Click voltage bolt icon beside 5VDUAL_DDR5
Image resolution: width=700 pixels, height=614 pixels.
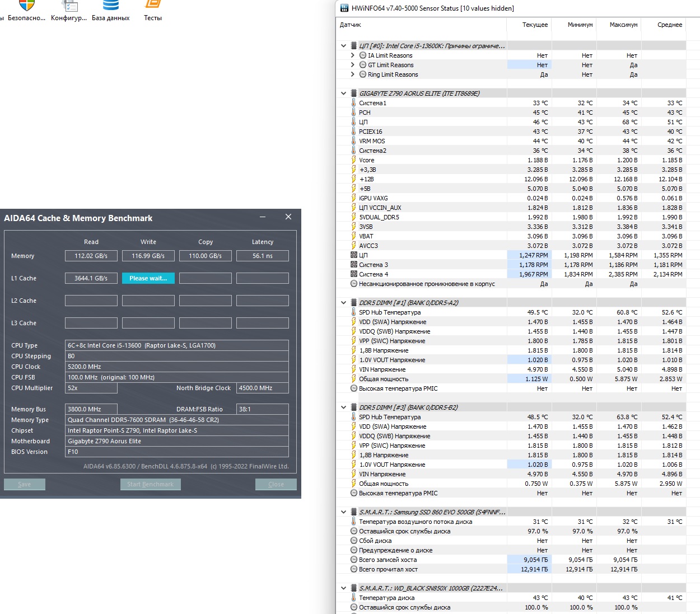(x=353, y=217)
